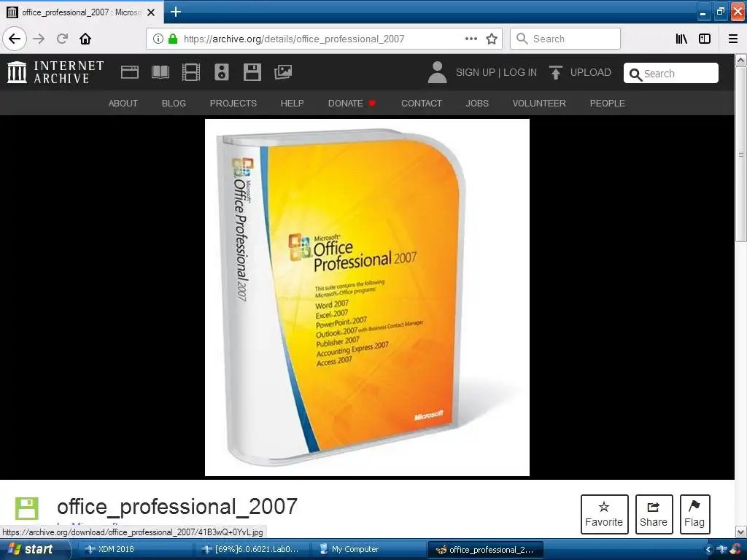Open the Software floppy disk icon

[252, 72]
